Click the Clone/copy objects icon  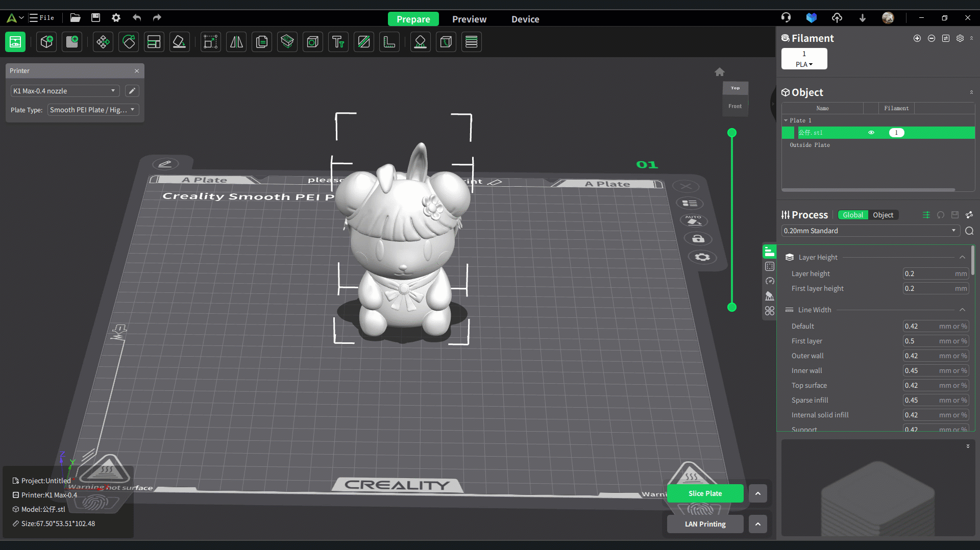(262, 42)
